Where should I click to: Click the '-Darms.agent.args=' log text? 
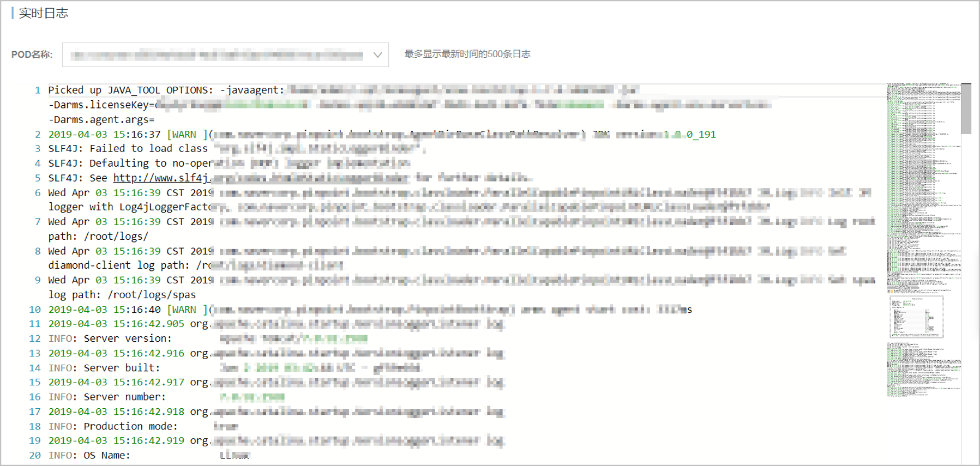[x=101, y=119]
